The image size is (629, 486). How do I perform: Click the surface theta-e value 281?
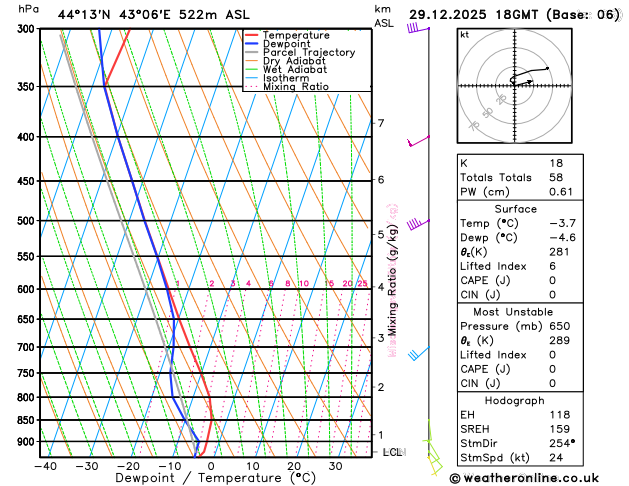coord(560,252)
